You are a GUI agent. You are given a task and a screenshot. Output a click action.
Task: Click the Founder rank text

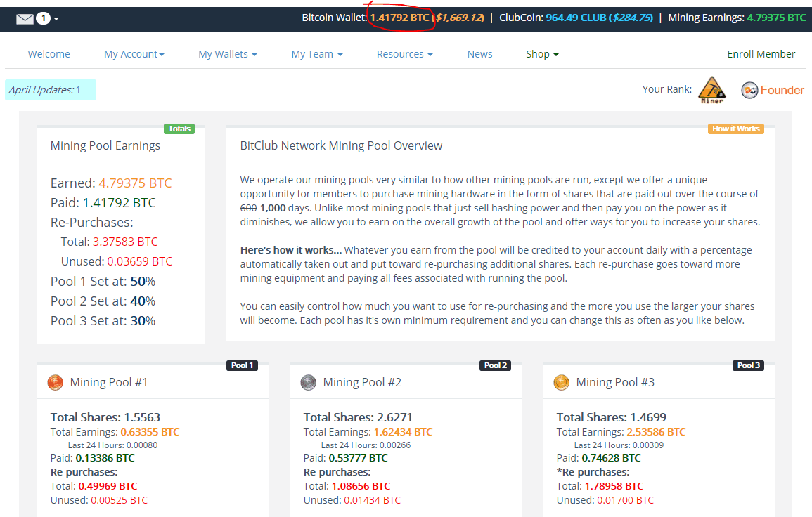pos(782,90)
